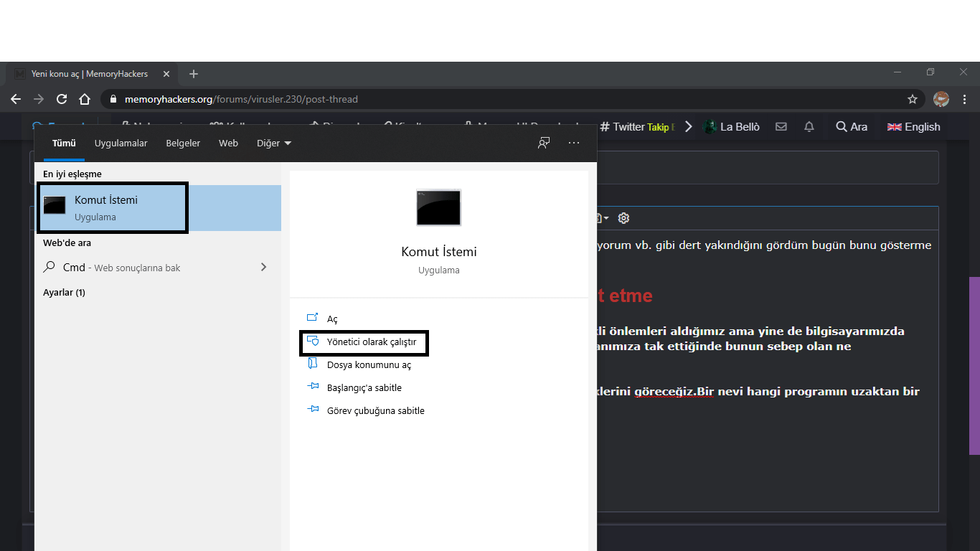
Task: Close the Yeni konu aç tab
Action: (x=166, y=74)
